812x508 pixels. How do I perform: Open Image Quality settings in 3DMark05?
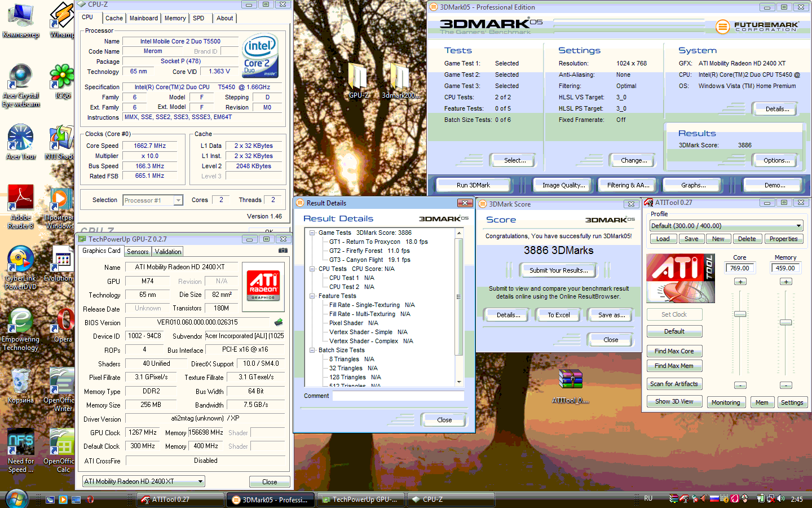[x=564, y=185]
